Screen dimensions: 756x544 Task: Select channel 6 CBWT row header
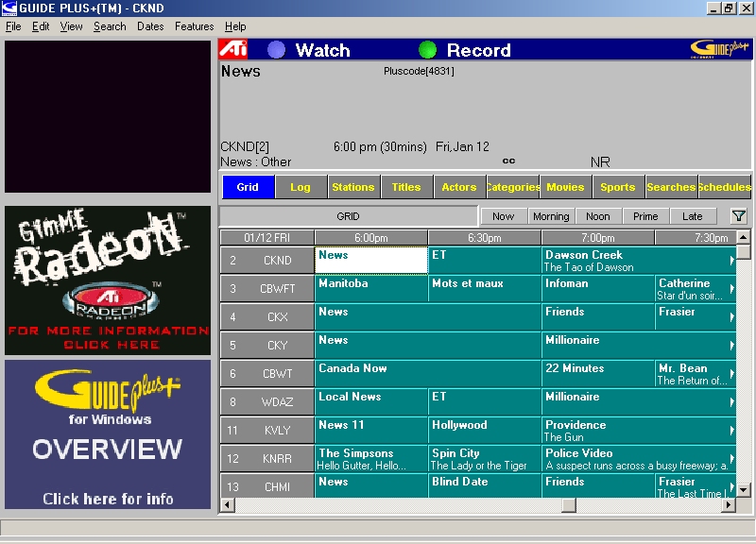[267, 373]
